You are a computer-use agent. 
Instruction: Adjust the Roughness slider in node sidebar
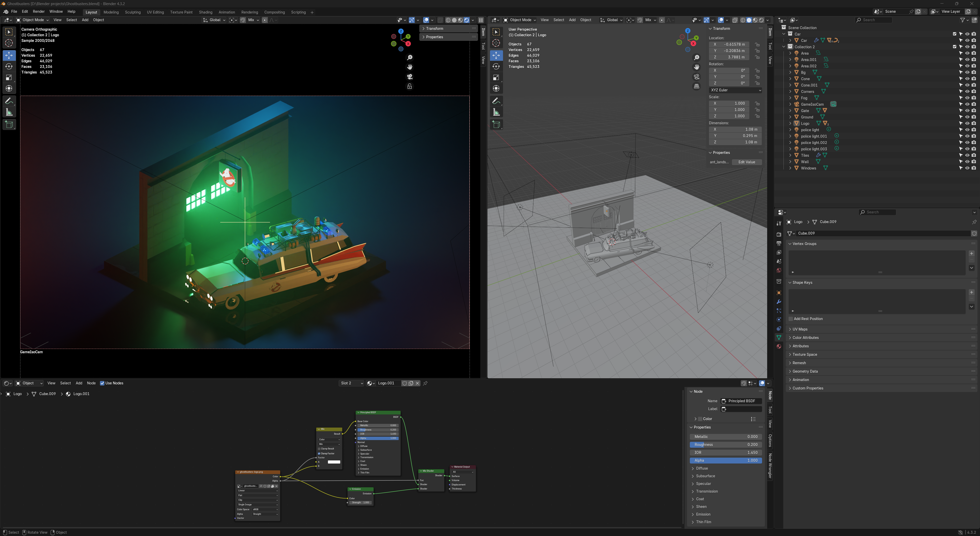click(x=726, y=445)
